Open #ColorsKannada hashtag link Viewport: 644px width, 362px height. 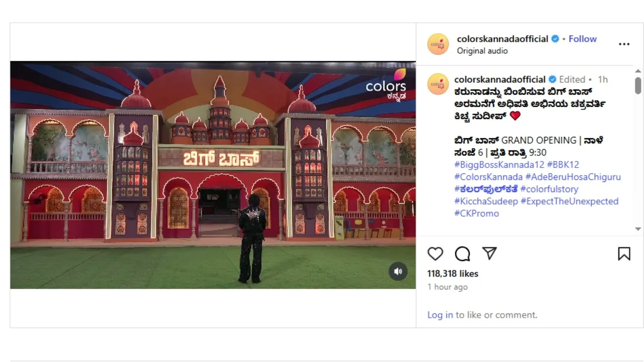pyautogui.click(x=488, y=177)
